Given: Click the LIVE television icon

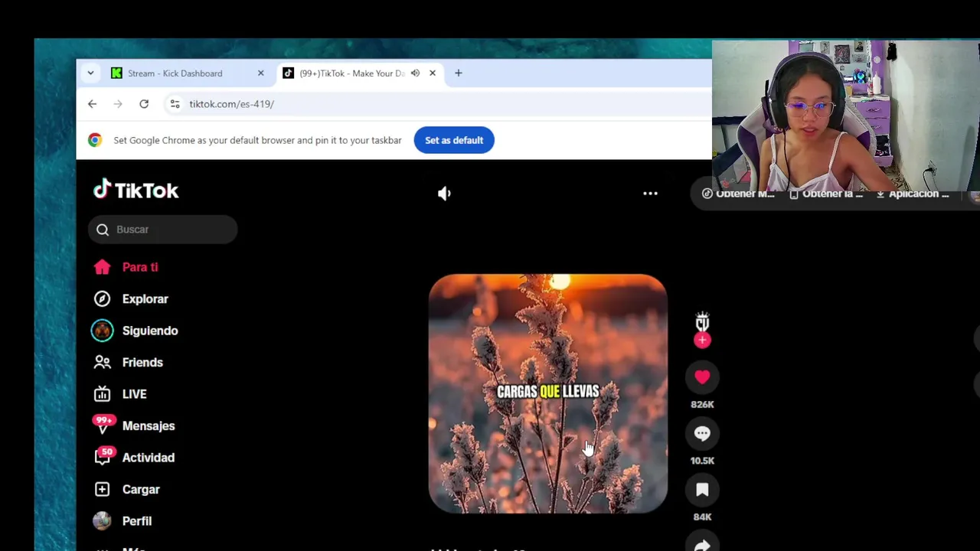Looking at the screenshot, I should (102, 394).
